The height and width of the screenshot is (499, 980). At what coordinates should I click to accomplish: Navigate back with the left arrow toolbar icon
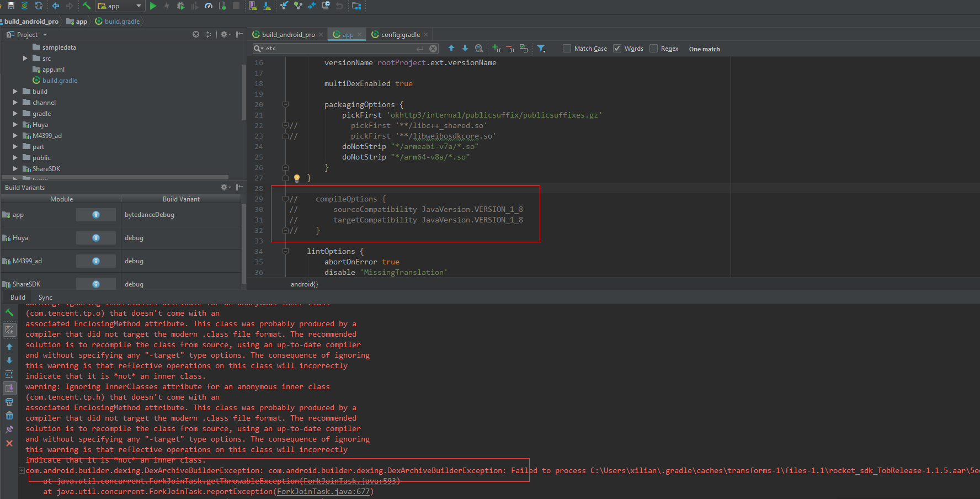coord(55,6)
